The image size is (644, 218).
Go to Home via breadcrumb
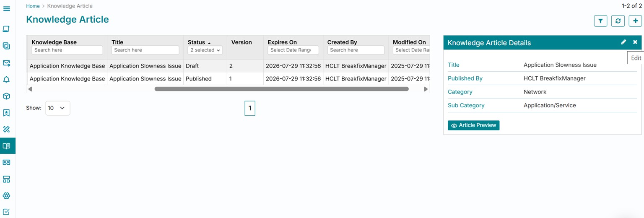33,6
